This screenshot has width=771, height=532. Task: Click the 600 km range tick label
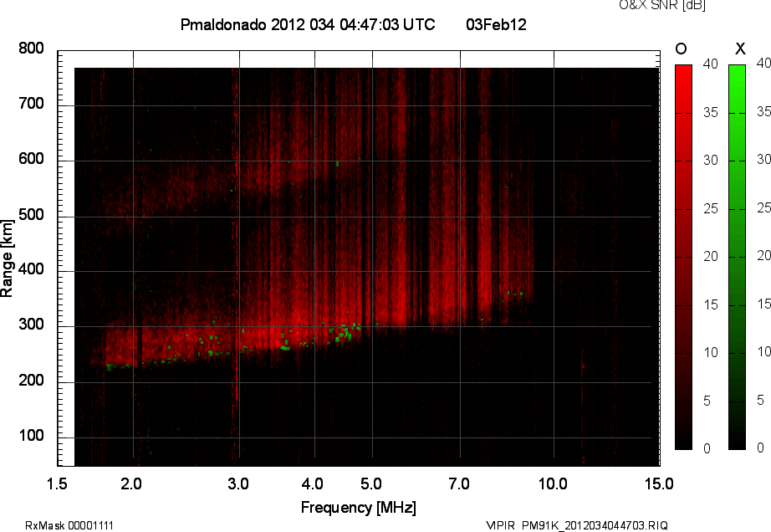point(32,159)
